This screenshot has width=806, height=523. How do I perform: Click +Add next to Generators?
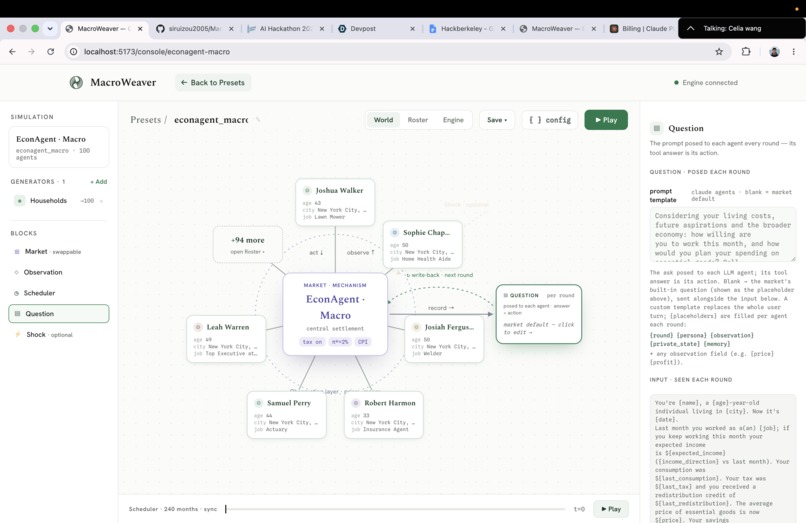click(x=99, y=182)
